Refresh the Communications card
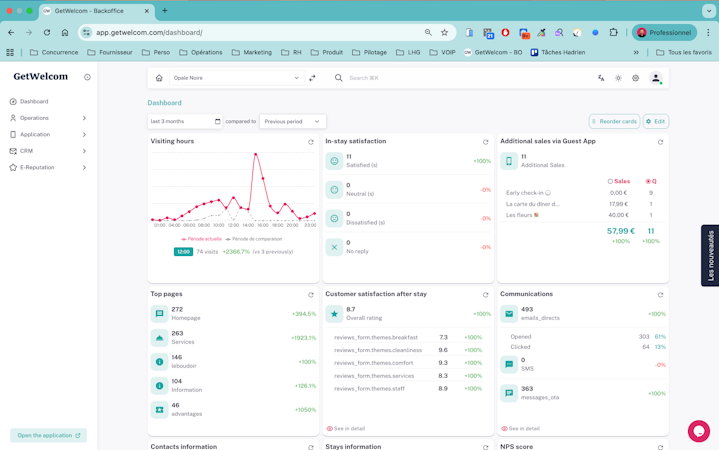 (660, 295)
